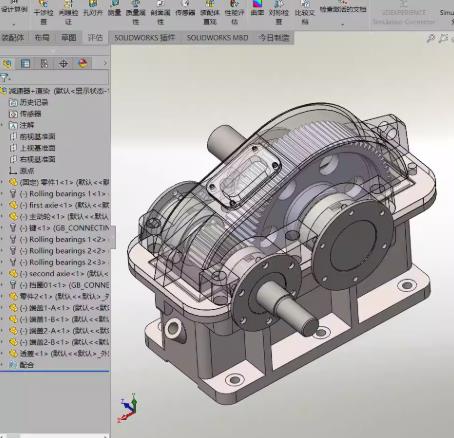Switch to the FeatureManager design tree tab
Image resolution: width=454 pixels, height=438 pixels.
(7, 63)
